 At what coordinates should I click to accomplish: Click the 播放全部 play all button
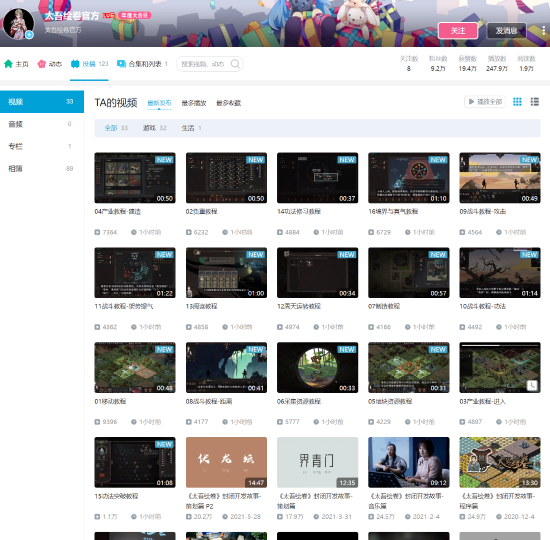[x=485, y=102]
